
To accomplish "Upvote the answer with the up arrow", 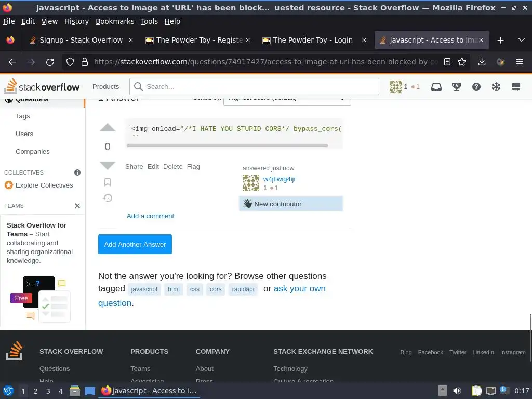I will (108, 128).
